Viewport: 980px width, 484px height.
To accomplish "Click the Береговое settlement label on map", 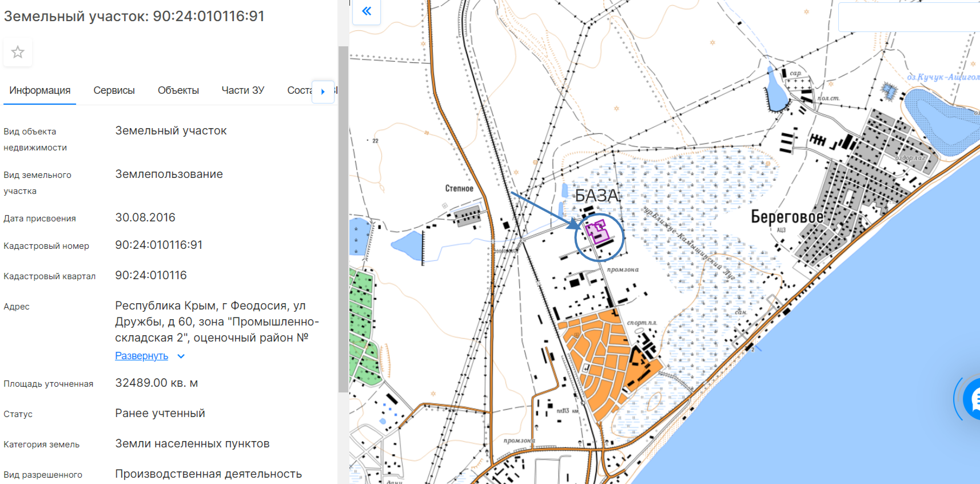I will click(787, 217).
